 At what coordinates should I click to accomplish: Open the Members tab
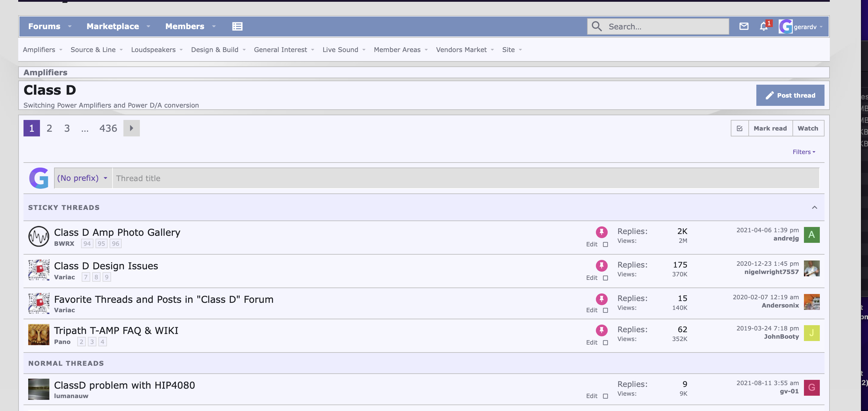[185, 26]
